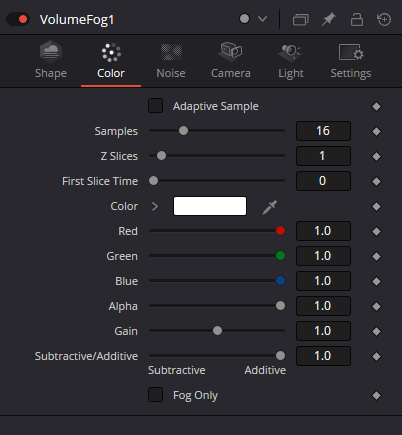Viewport: 402px width, 435px height.
Task: Click the Subtractive/Additive value field
Action: click(x=323, y=356)
